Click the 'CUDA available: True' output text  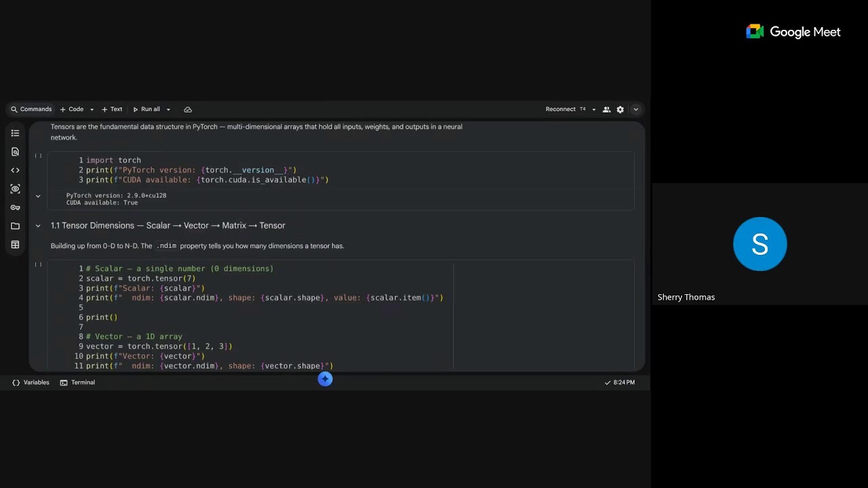coord(102,203)
